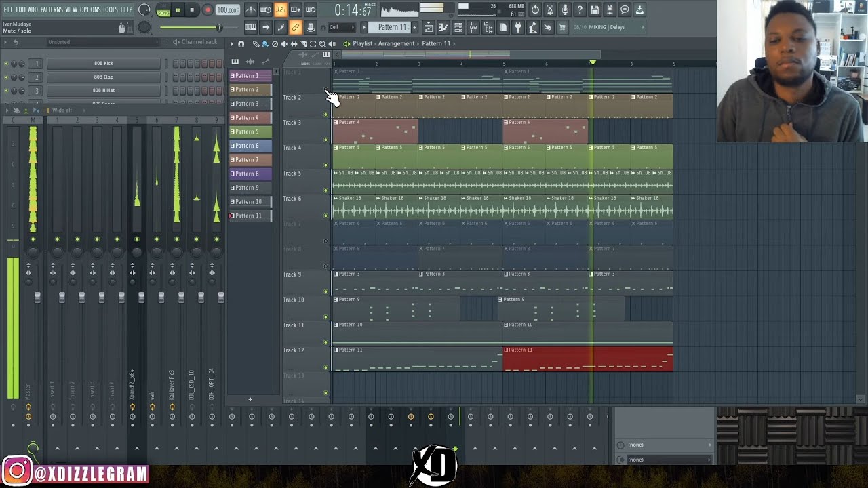The width and height of the screenshot is (868, 488).
Task: Open the TOOLS menu
Action: pyautogui.click(x=111, y=9)
